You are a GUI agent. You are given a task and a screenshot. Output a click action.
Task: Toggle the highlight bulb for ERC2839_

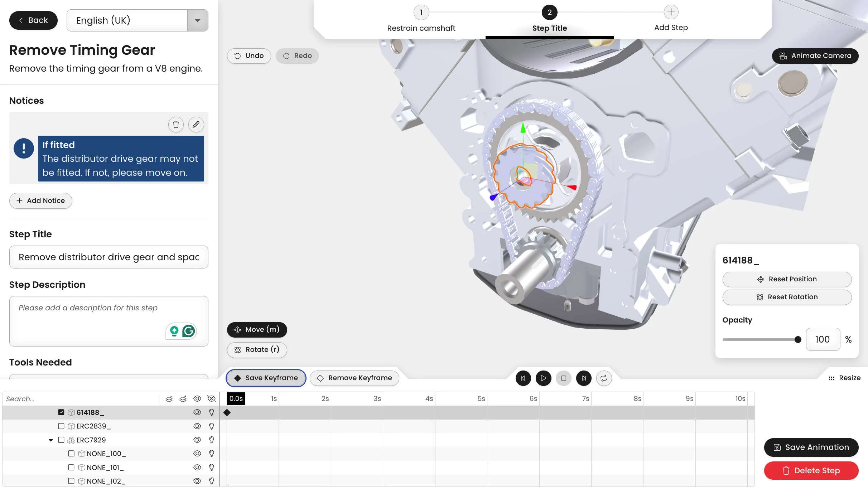[x=212, y=426]
